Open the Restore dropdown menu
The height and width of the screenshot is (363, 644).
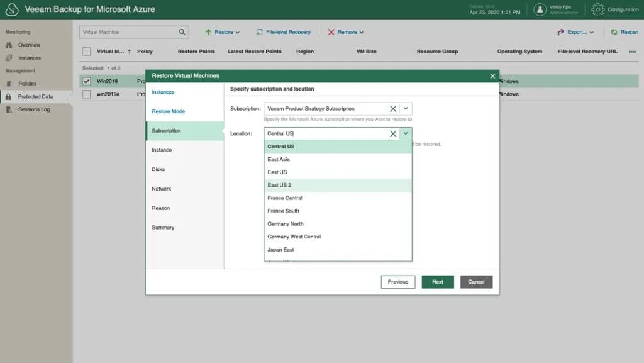(226, 32)
